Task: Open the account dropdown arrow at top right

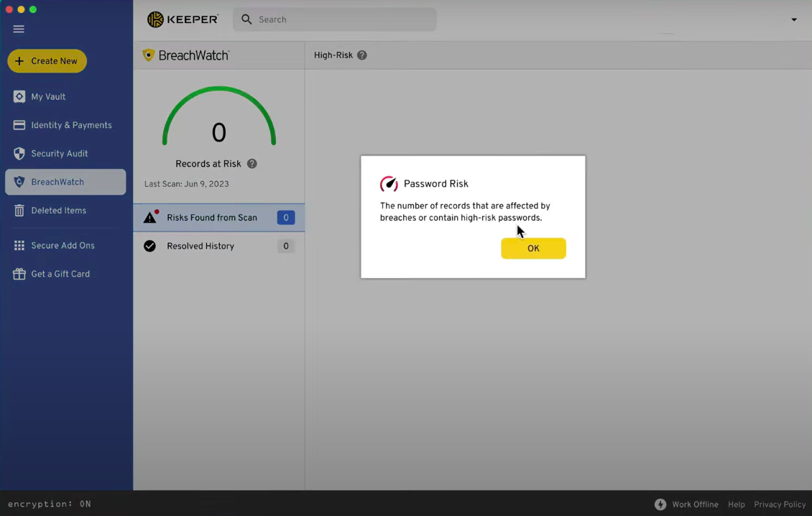Action: click(x=794, y=19)
